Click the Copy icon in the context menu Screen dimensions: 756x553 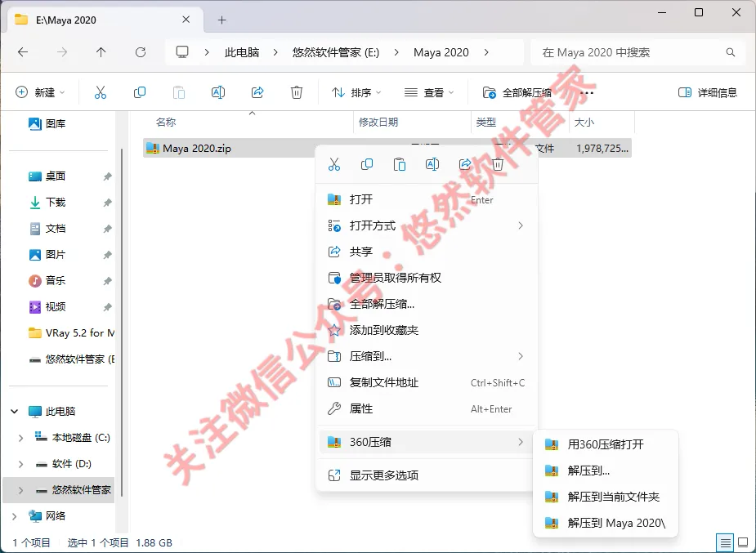[x=367, y=165]
